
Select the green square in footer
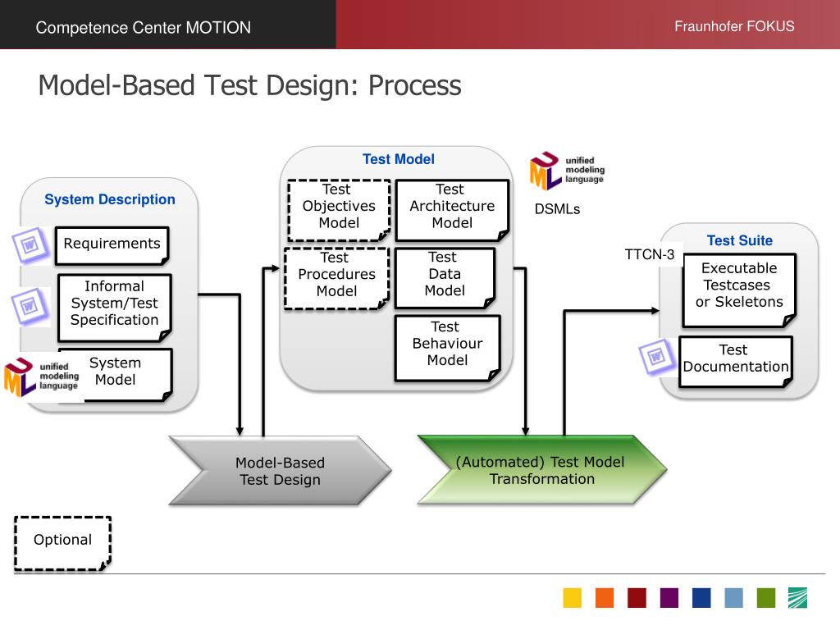point(766,598)
